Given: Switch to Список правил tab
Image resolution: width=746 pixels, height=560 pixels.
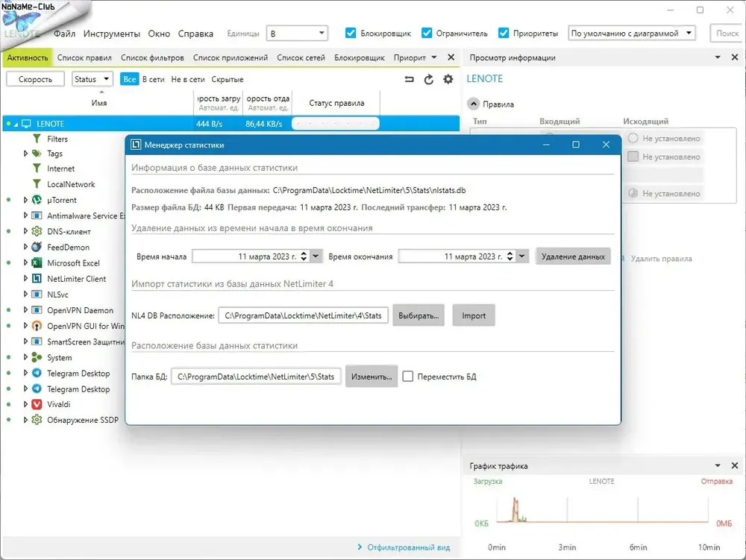Looking at the screenshot, I should pyautogui.click(x=84, y=57).
